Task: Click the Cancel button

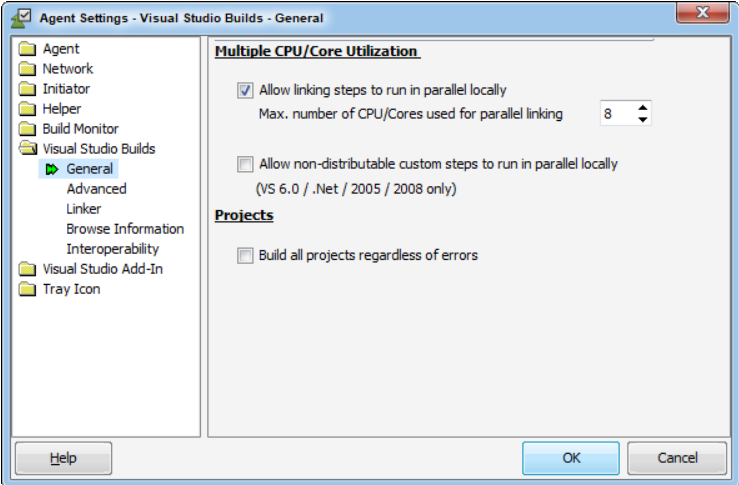Action: click(677, 458)
